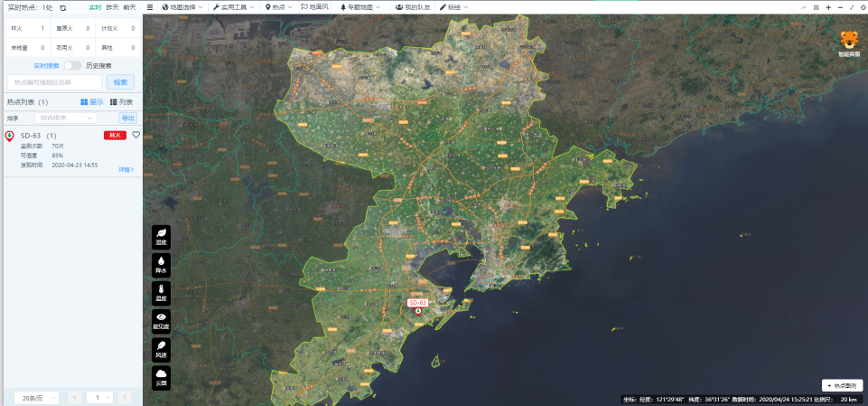Toggle the 湿度 humidity layer icon
The width and height of the screenshot is (868, 406).
tap(161, 237)
